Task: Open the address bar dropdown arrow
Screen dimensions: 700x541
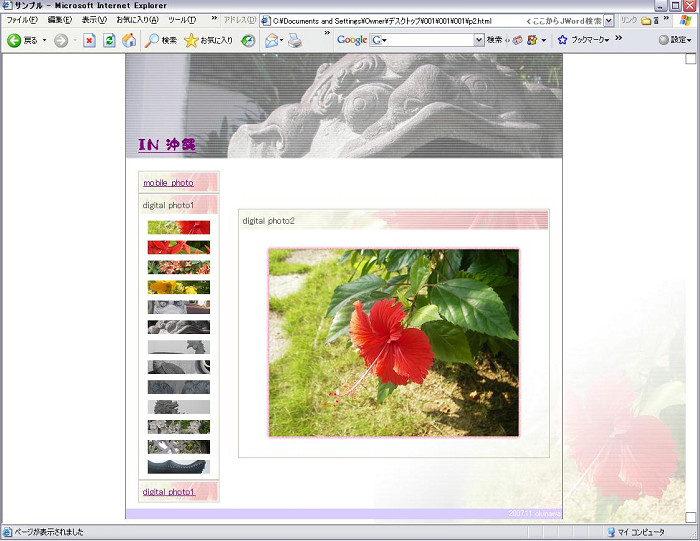Action: point(609,21)
